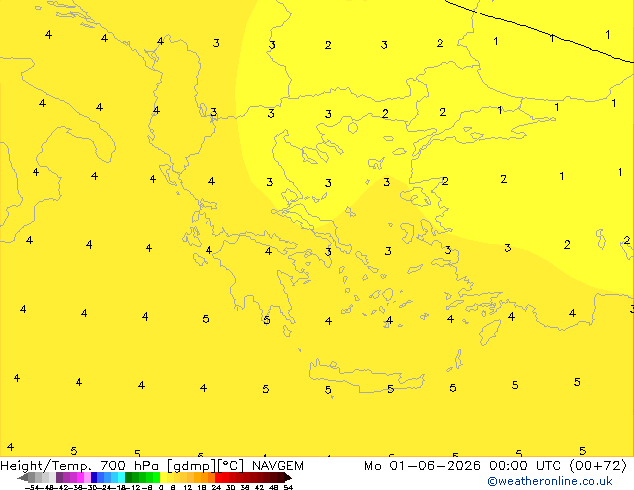Select the Mo 01-06-2026 00:00 UTC date label
634x490 pixels.
(x=465, y=466)
